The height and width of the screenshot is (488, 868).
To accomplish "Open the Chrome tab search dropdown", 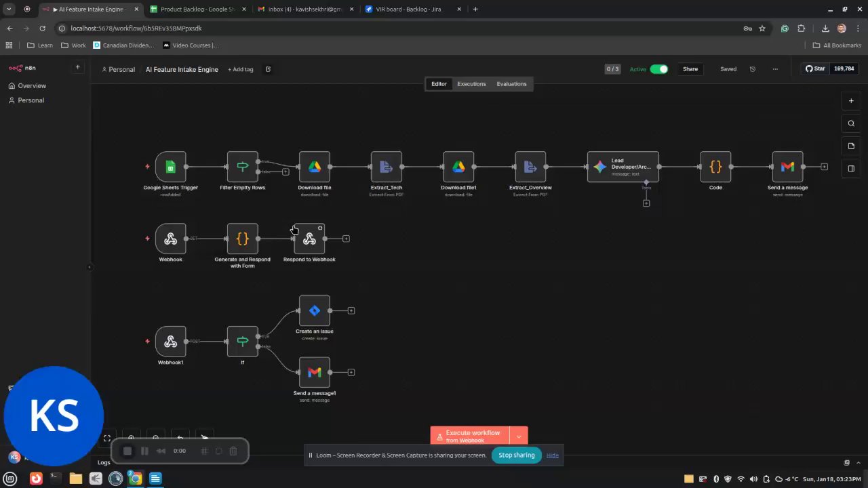I will click(9, 9).
